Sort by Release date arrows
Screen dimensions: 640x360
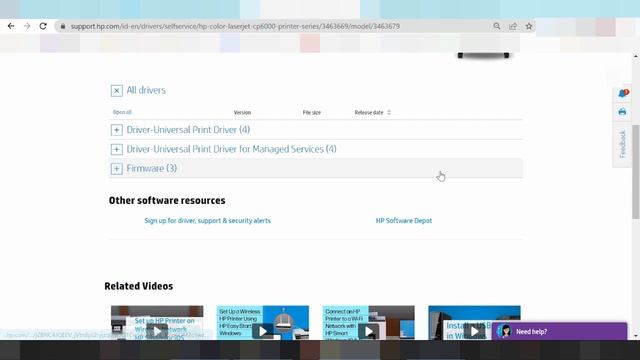[389, 112]
